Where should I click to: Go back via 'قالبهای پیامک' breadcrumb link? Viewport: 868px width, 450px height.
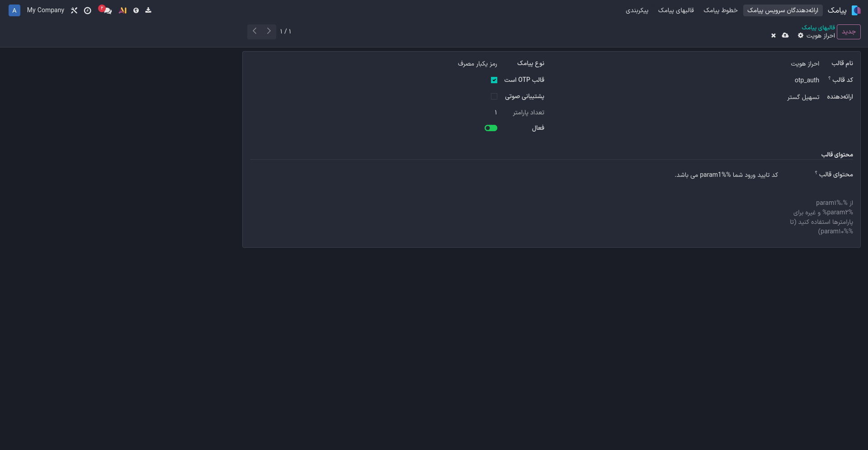coord(818,28)
